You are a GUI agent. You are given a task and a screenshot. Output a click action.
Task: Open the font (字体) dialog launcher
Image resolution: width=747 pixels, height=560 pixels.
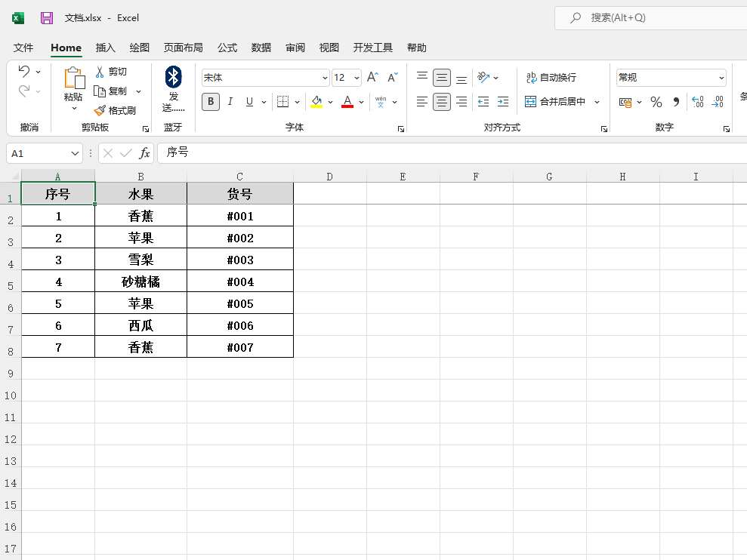(x=400, y=128)
